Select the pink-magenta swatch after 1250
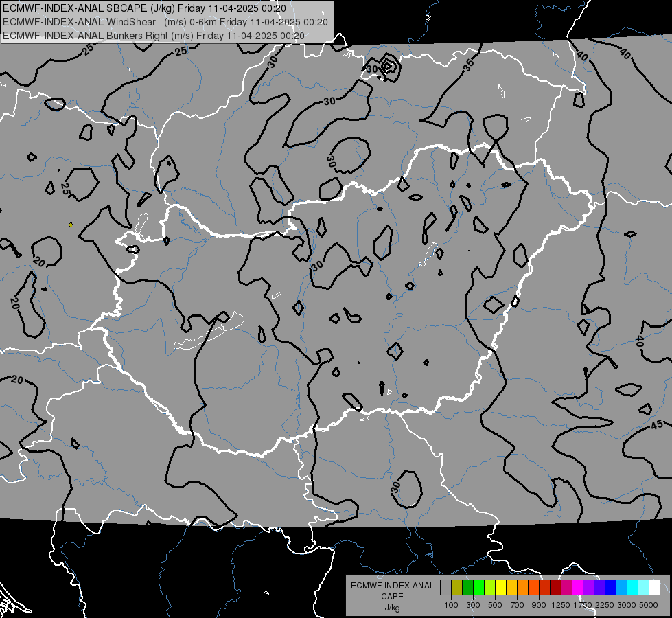The height and width of the screenshot is (618, 672). pos(566,587)
